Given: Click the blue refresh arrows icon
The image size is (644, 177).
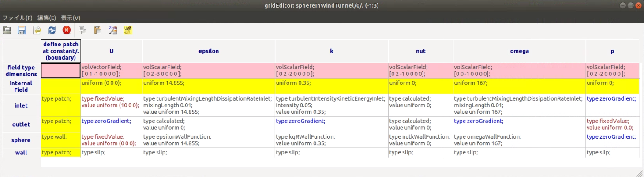Looking at the screenshot, I should click(x=52, y=30).
